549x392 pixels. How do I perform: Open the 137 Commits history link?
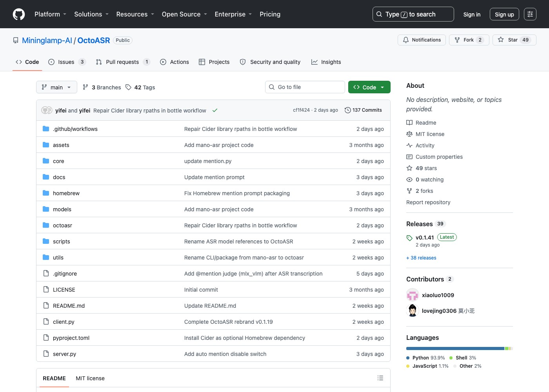click(x=363, y=110)
